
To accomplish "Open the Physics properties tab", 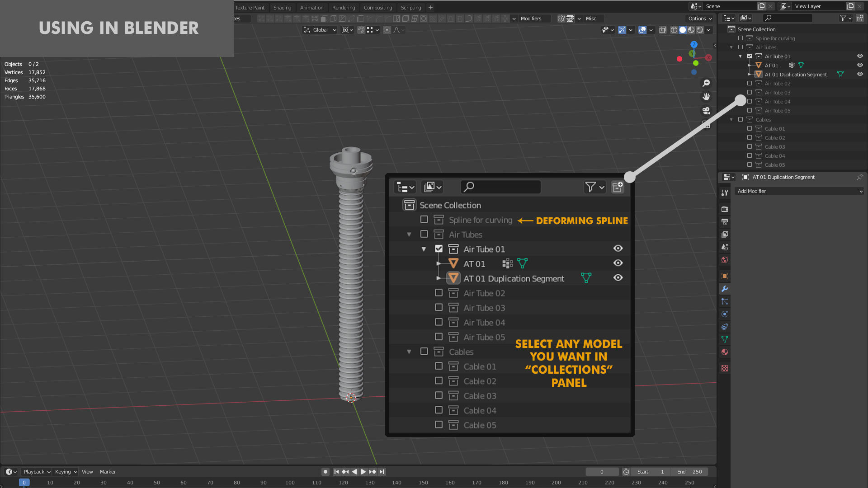I will 725,314.
